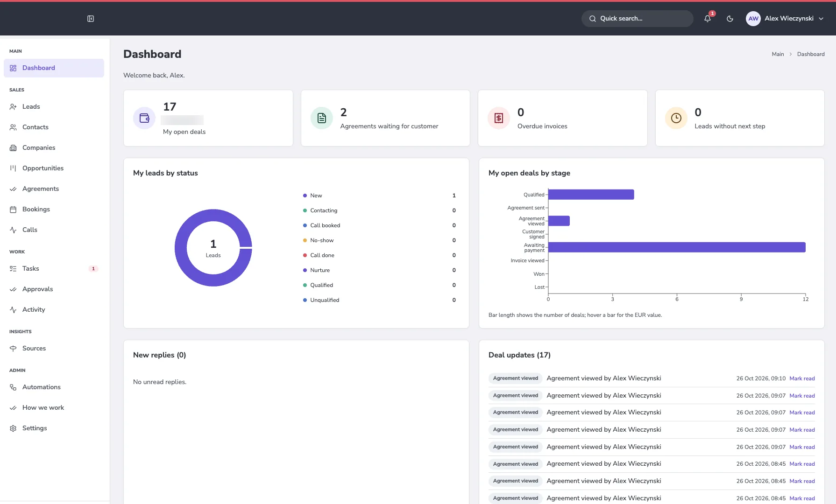Select the Unqualified legend entry
The image size is (836, 504).
pos(379,300)
